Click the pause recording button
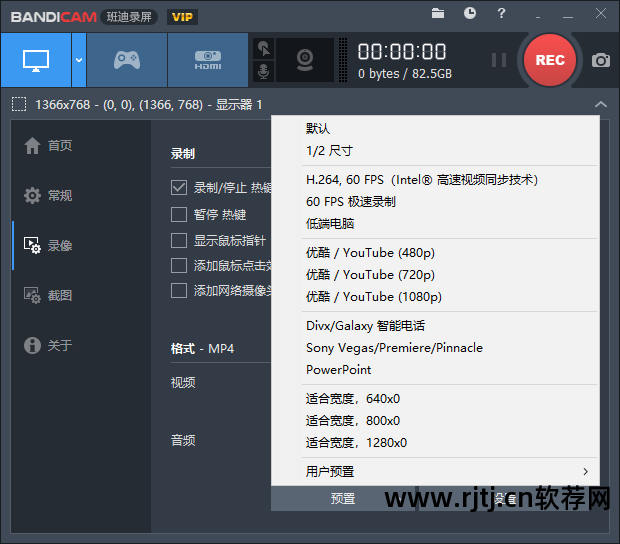Viewport: 620px width, 544px height. coord(499,60)
